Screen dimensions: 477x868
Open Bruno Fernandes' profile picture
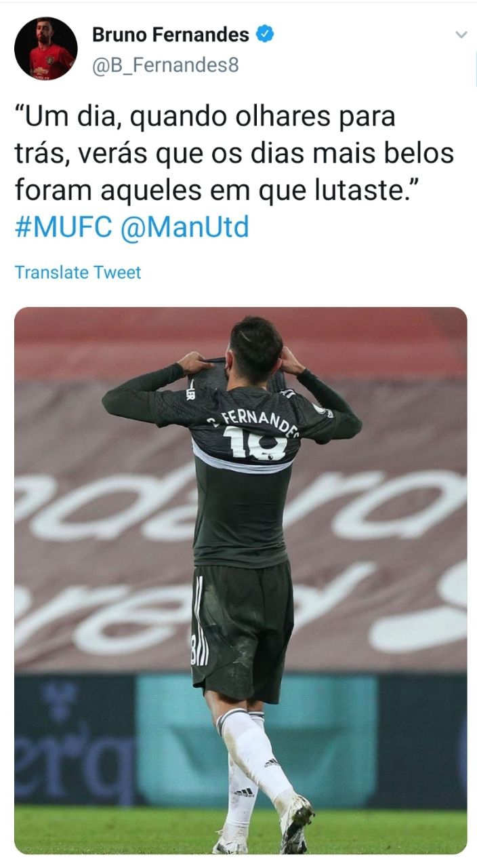pos(46,49)
